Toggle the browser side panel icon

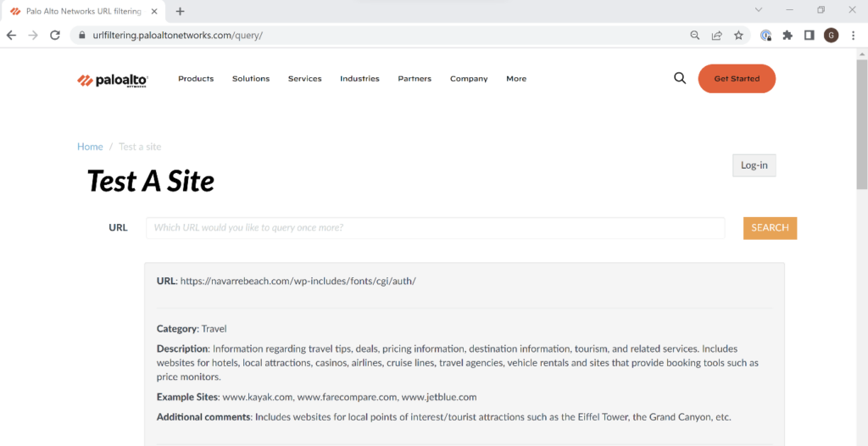pos(809,36)
